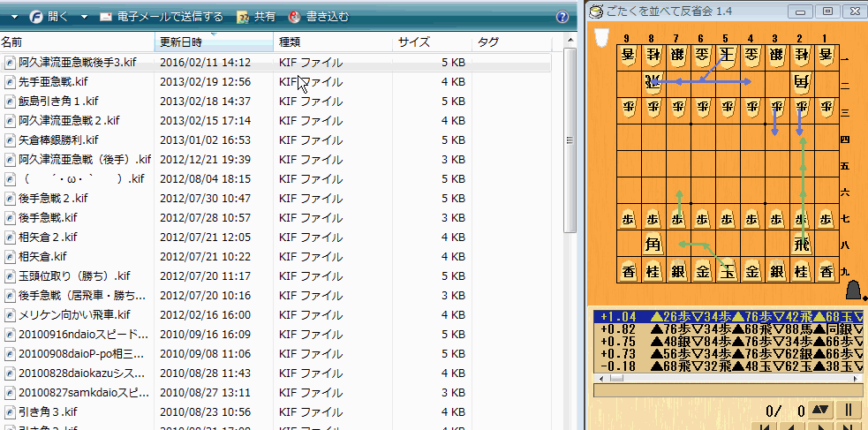This screenshot has width=868, height=430.
Task: Select gote's pawn on file 3
Action: (x=777, y=109)
